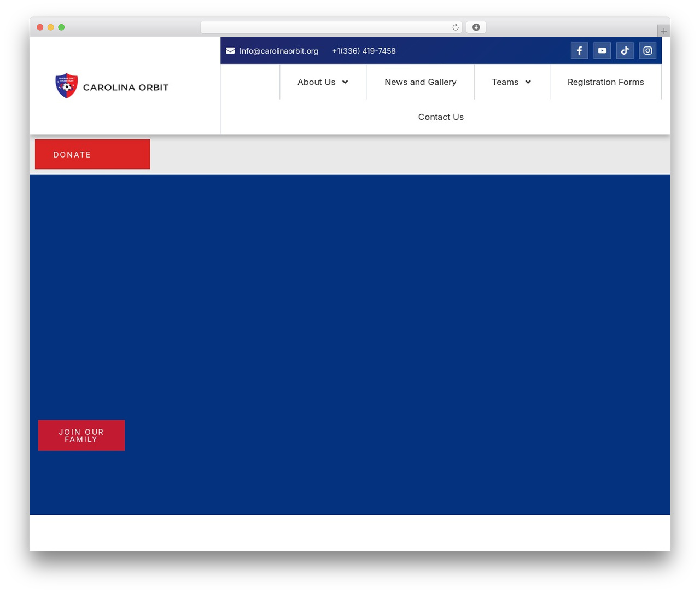Image resolution: width=700 pixels, height=593 pixels.
Task: Focus the browser address bar
Action: point(331,27)
